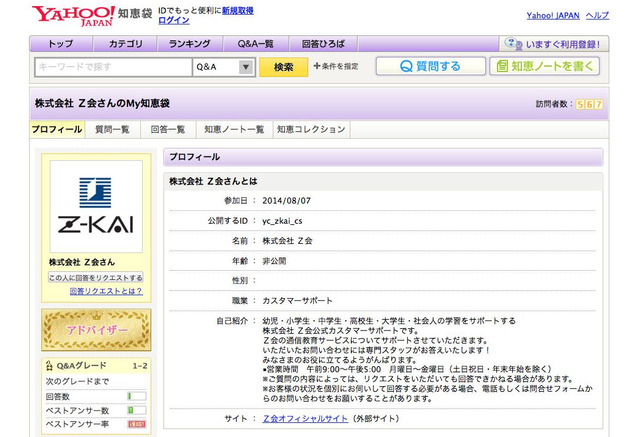Click the ID text yc_zkai_cs
This screenshot has height=437, width=640.
[x=282, y=221]
